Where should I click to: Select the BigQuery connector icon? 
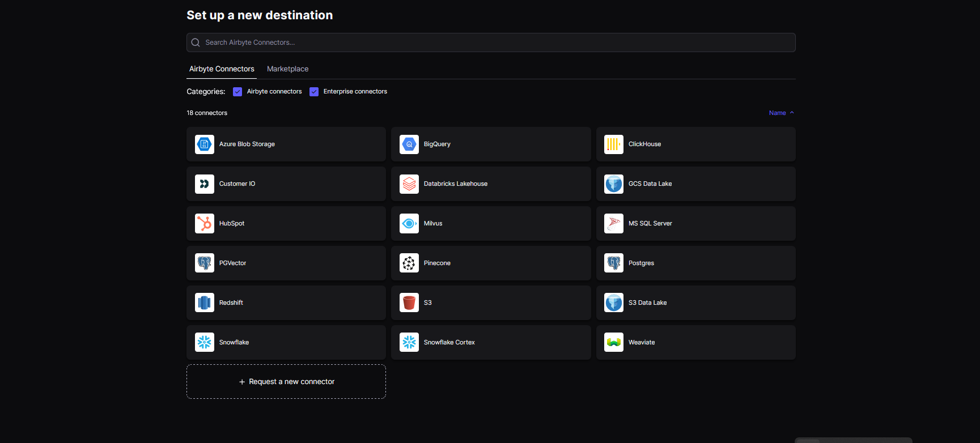(409, 144)
